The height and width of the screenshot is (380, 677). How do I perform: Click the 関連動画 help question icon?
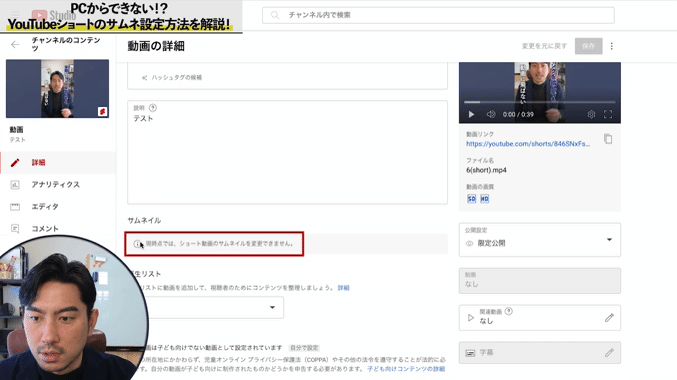coord(509,311)
